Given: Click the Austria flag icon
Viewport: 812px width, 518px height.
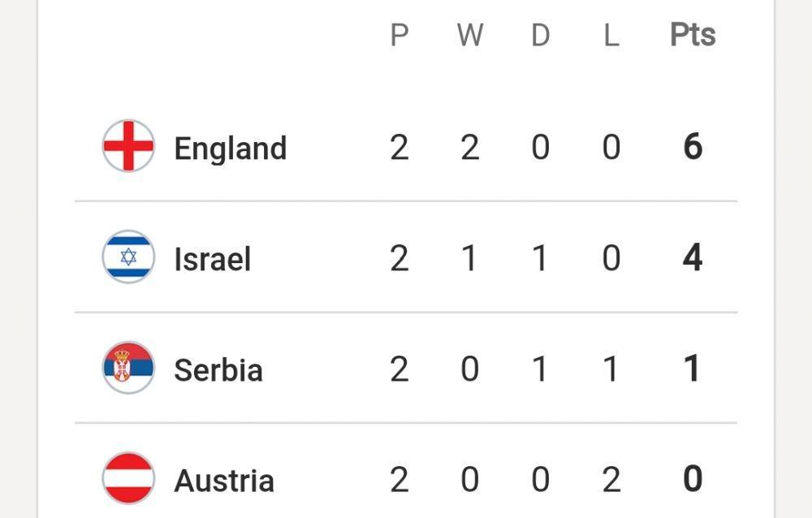Looking at the screenshot, I should pos(128,479).
